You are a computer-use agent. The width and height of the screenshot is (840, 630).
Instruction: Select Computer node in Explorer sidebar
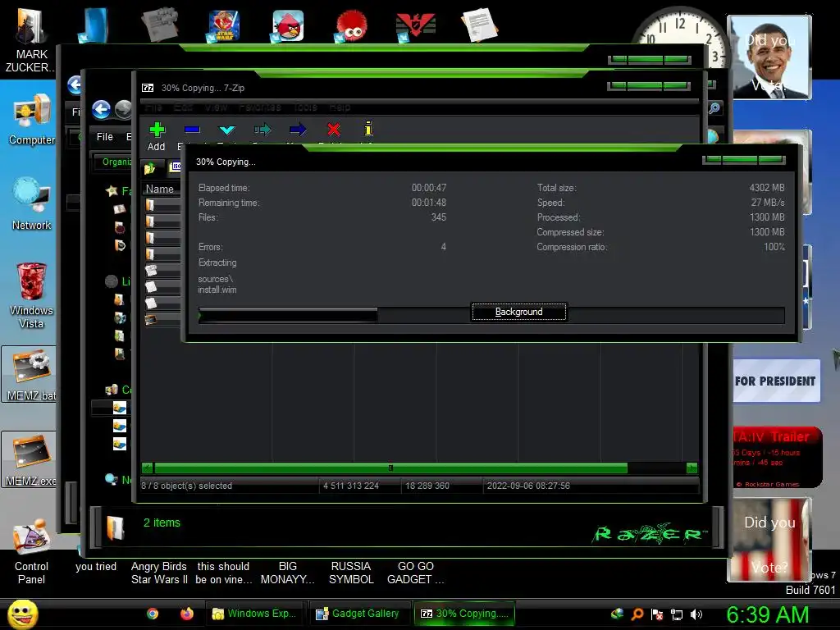tap(112, 390)
